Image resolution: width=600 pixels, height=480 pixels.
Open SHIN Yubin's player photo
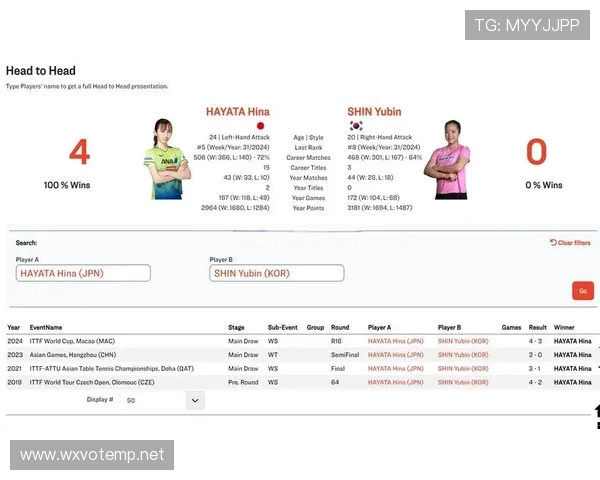pos(448,160)
